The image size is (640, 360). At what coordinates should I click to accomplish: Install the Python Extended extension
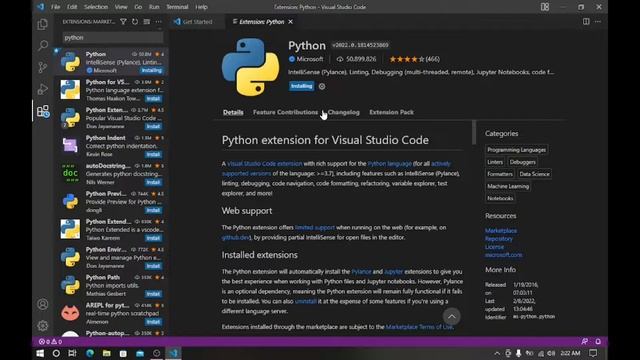pos(153,238)
